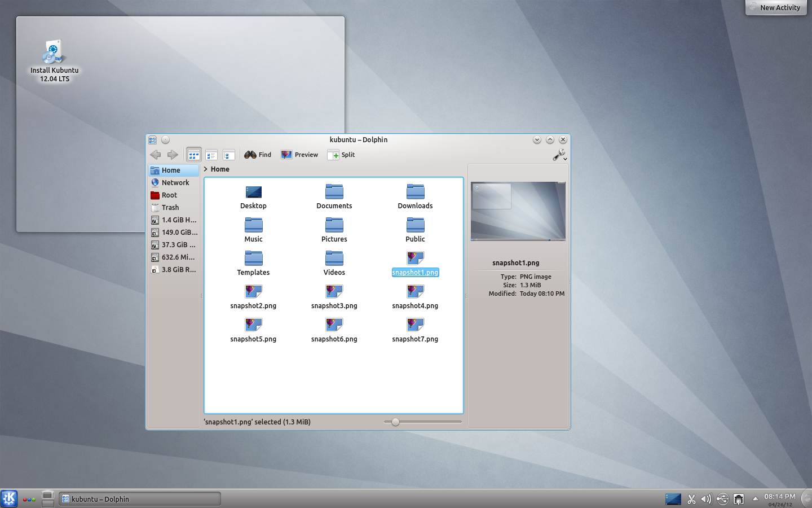Split the Dolphin view
The image size is (812, 508).
tap(341, 155)
